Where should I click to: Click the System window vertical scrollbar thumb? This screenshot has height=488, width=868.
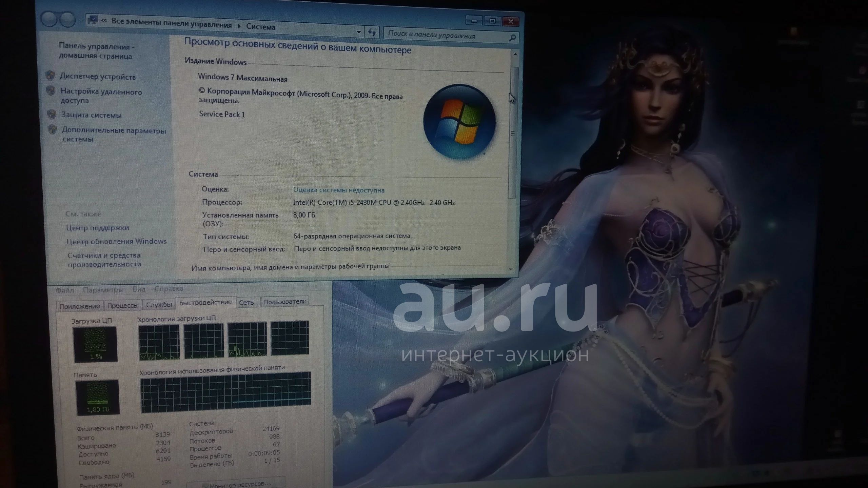[513, 132]
